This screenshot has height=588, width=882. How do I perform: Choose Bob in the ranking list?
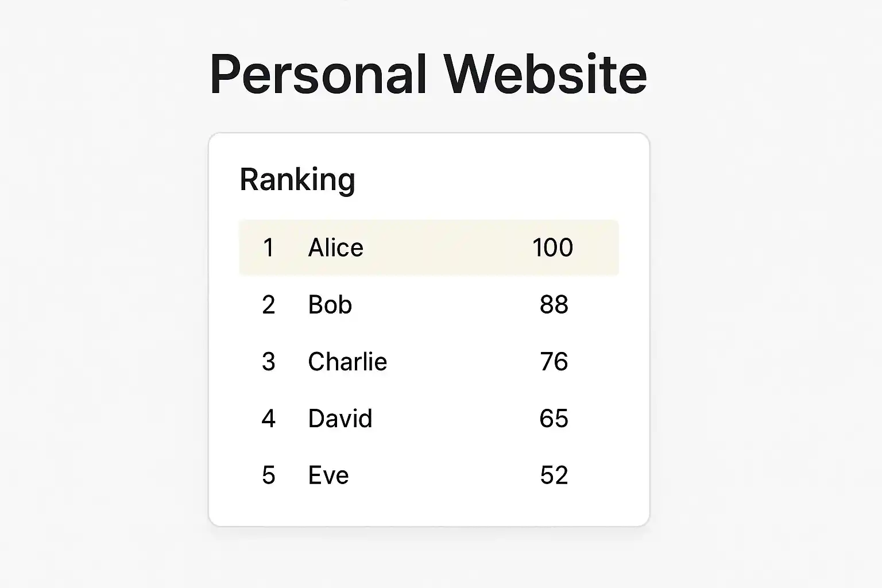(x=330, y=304)
